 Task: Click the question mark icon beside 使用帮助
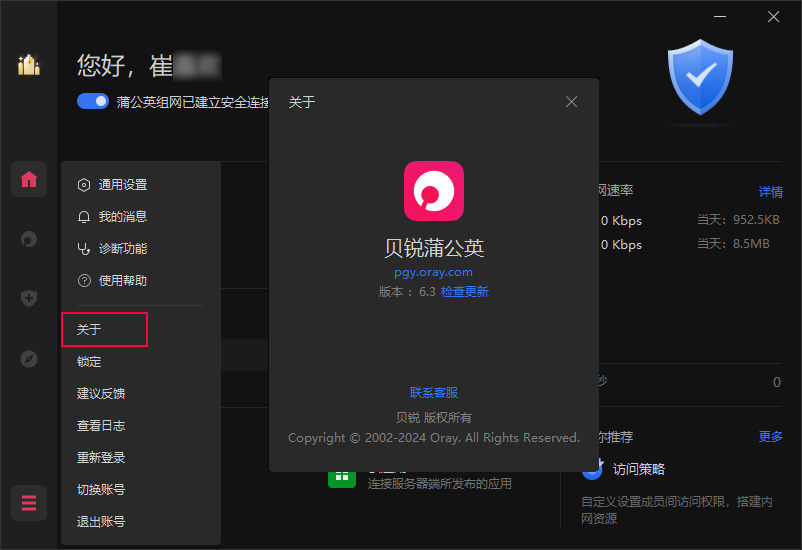(84, 281)
